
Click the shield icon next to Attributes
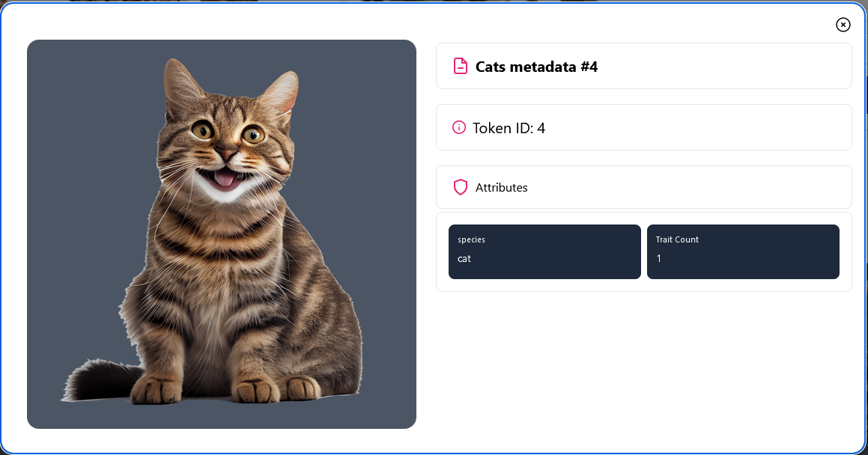460,187
